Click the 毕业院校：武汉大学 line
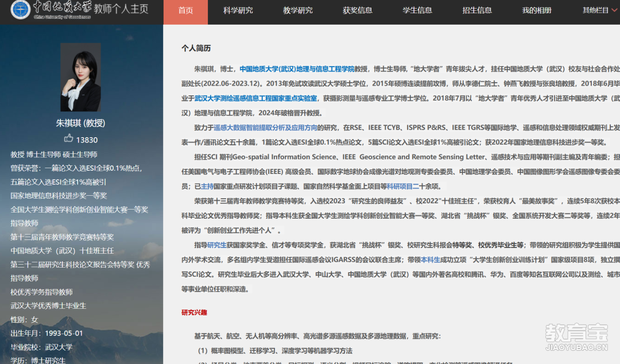Viewport: 620px width, 364px height. (x=41, y=347)
